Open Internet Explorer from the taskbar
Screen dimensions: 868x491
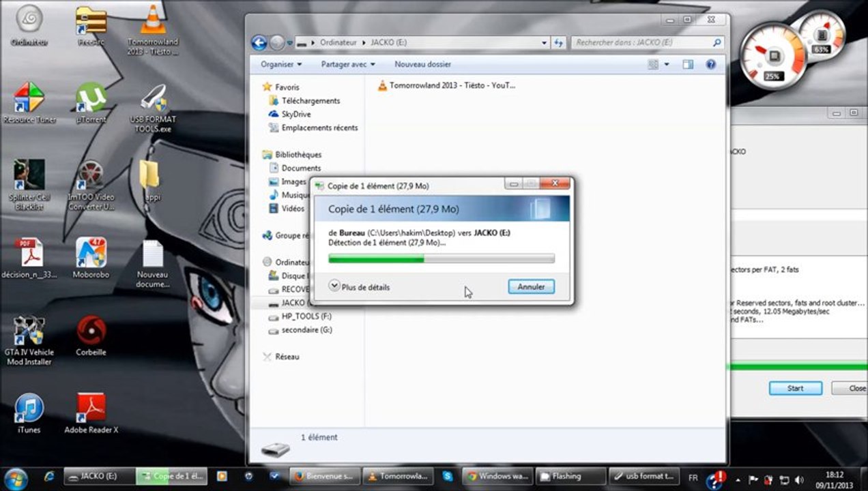click(x=48, y=476)
